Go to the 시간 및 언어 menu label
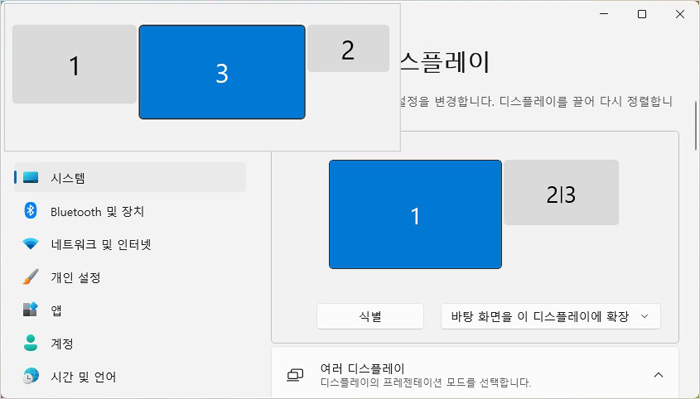Screen dimensions: 700x399 83,376
